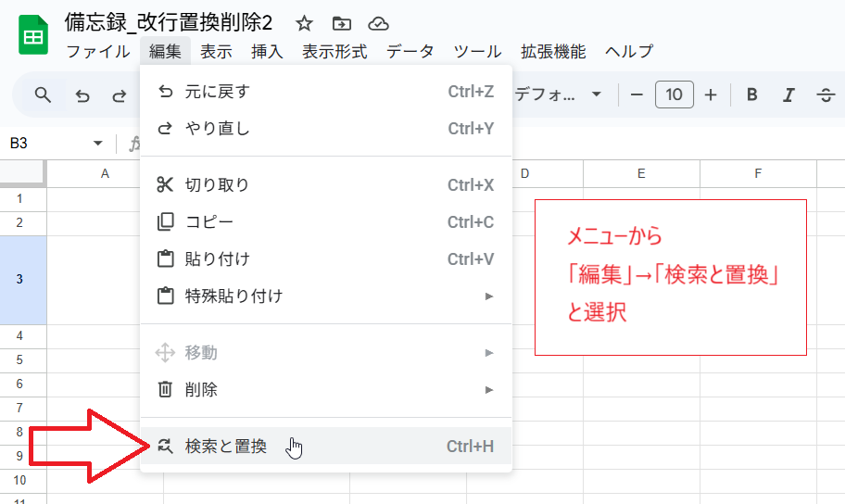
Task: Select column F header
Action: tap(758, 173)
